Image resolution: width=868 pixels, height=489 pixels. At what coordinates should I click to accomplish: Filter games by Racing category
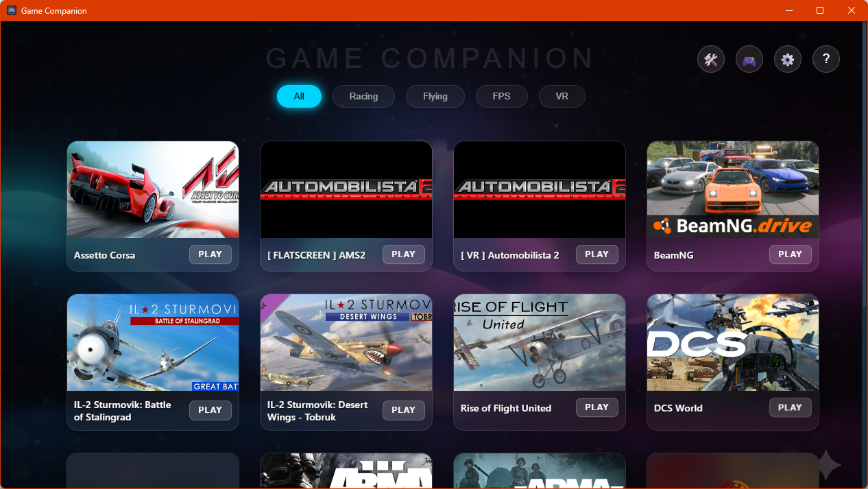click(x=363, y=97)
